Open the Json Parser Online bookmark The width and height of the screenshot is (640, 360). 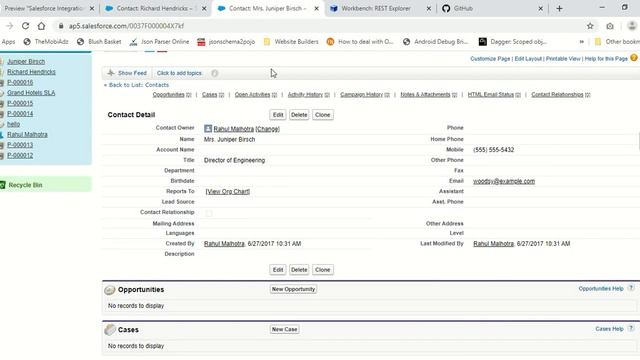coord(160,42)
